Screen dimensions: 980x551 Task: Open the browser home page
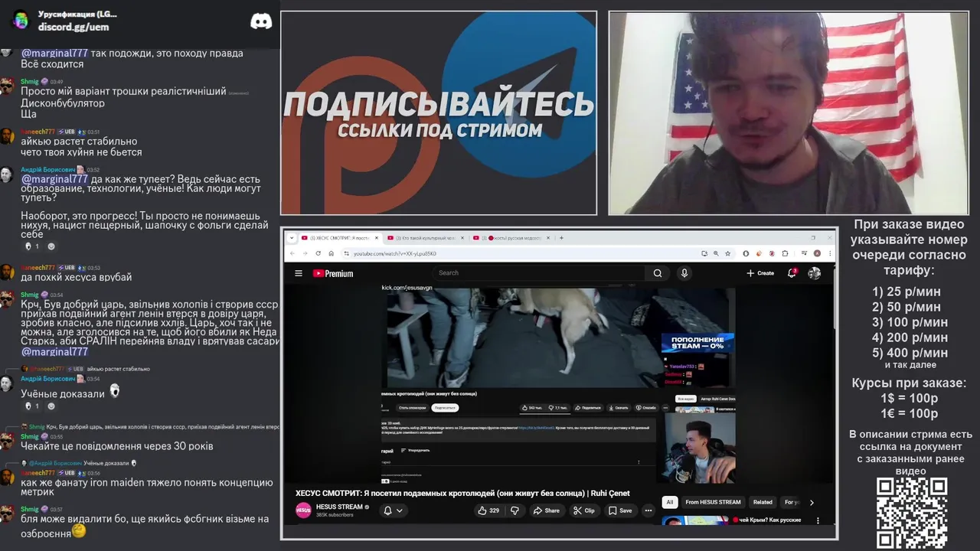tap(332, 253)
